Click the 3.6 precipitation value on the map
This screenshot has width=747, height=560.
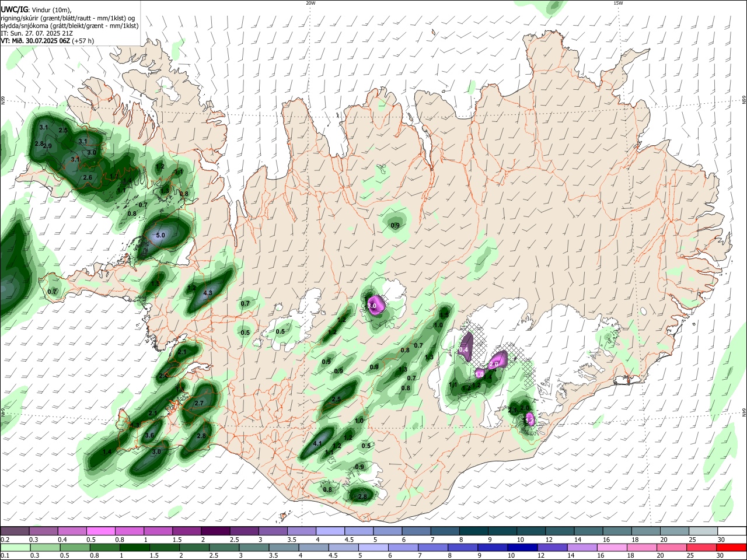click(149, 436)
